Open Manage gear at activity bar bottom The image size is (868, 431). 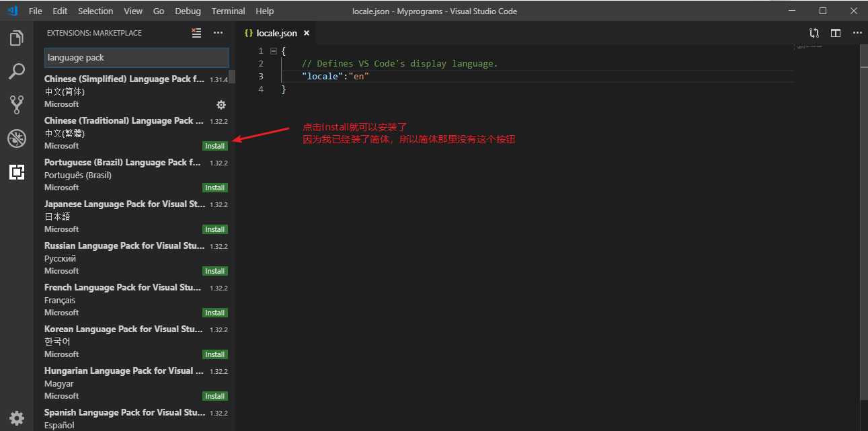(x=17, y=418)
